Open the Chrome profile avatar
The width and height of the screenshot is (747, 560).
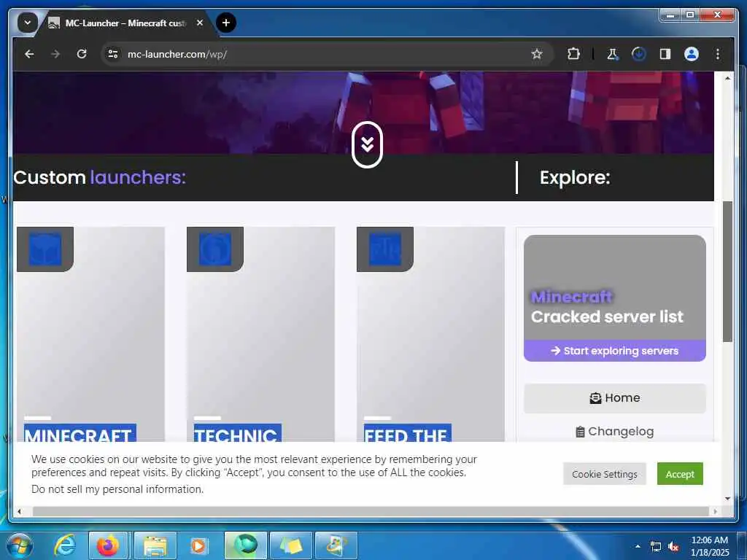tap(692, 54)
